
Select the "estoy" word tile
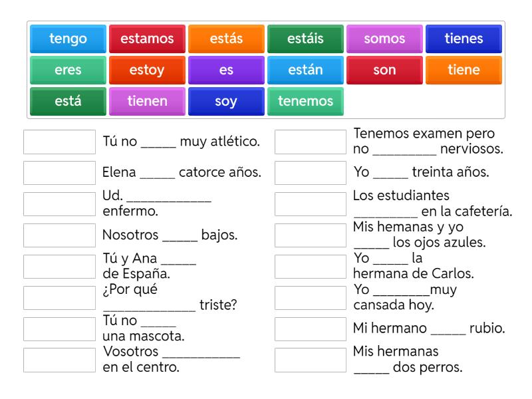[146, 70]
